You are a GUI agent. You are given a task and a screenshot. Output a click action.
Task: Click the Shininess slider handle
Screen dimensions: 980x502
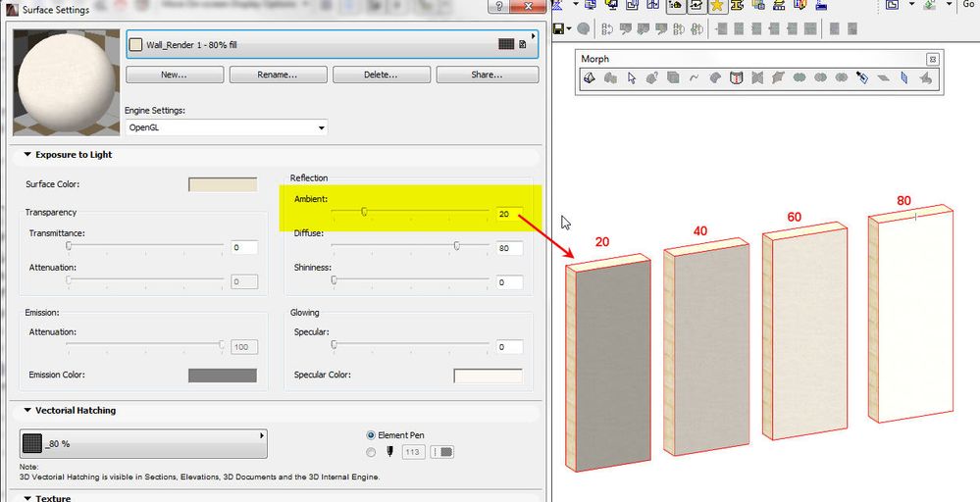(x=335, y=280)
